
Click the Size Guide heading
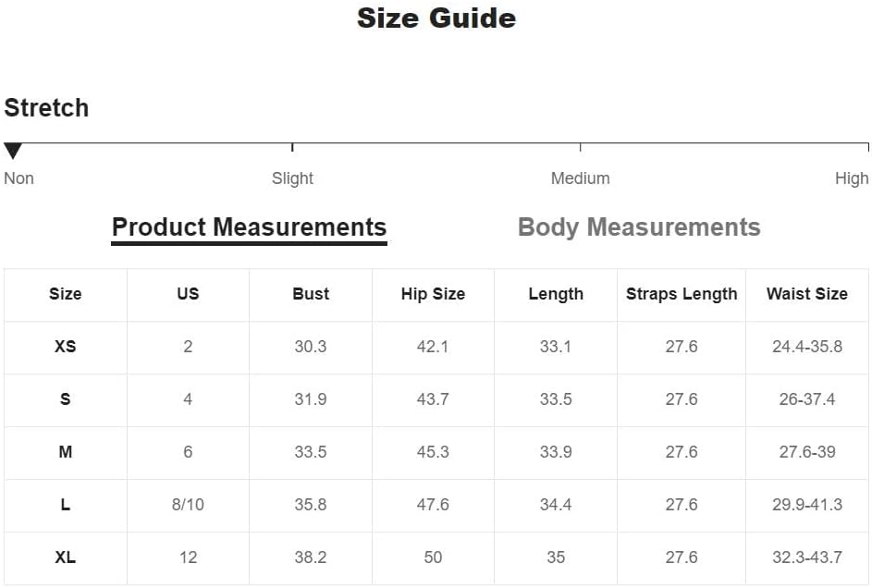[436, 18]
